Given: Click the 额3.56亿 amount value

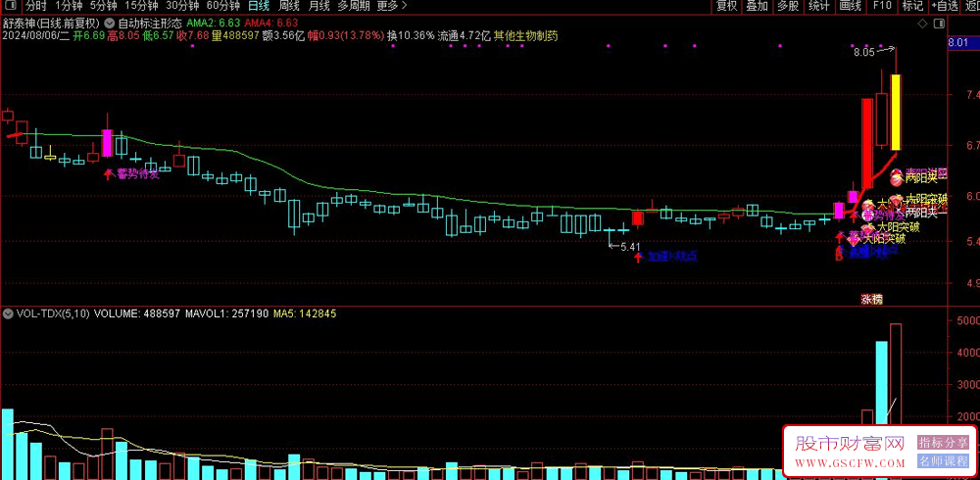Looking at the screenshot, I should (283, 35).
